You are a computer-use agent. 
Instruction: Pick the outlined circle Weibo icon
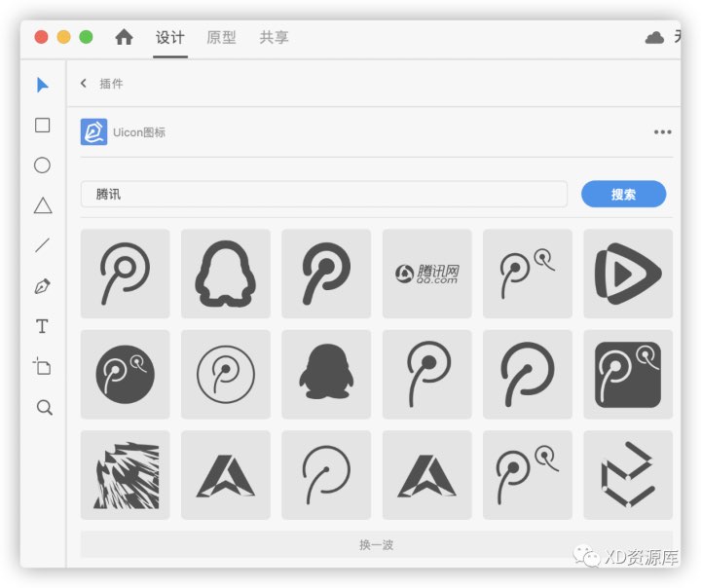pos(226,374)
